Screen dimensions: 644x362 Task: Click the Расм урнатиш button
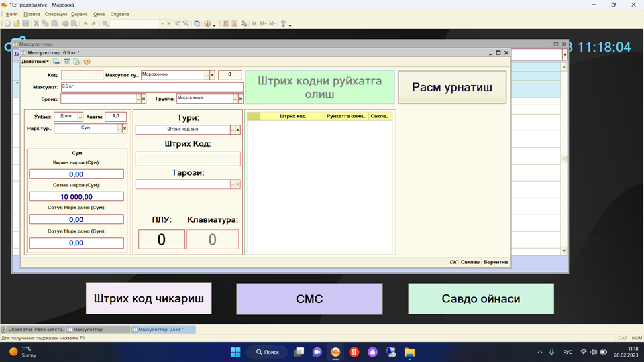pyautogui.click(x=451, y=87)
